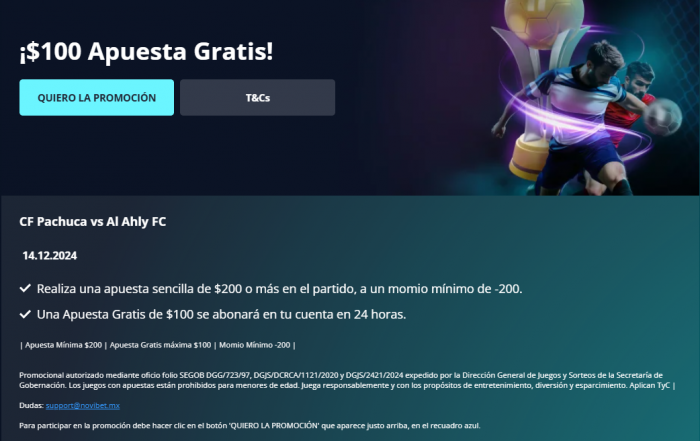Click the CF Pachuca vs Al Ahly FC title
This screenshot has width=700, height=441.
[92, 221]
